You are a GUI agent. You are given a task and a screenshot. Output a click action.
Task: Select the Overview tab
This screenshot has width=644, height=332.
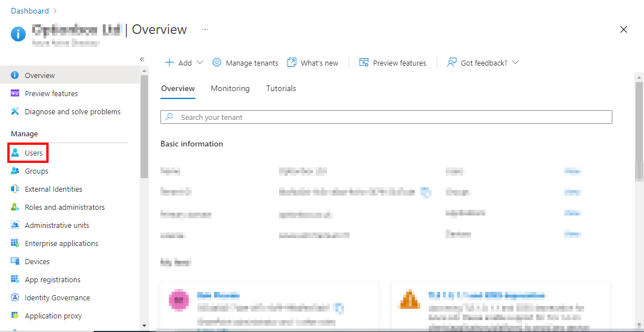pos(178,88)
